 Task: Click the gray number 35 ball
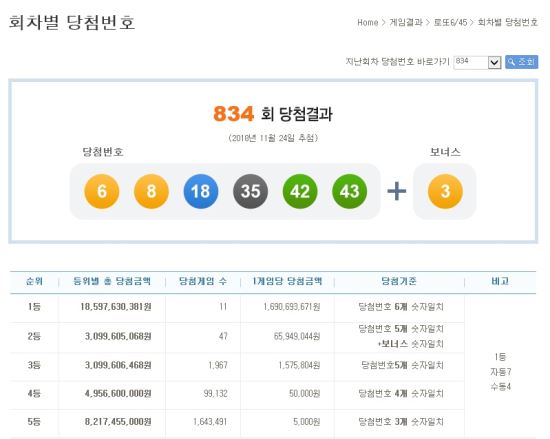pyautogui.click(x=250, y=191)
